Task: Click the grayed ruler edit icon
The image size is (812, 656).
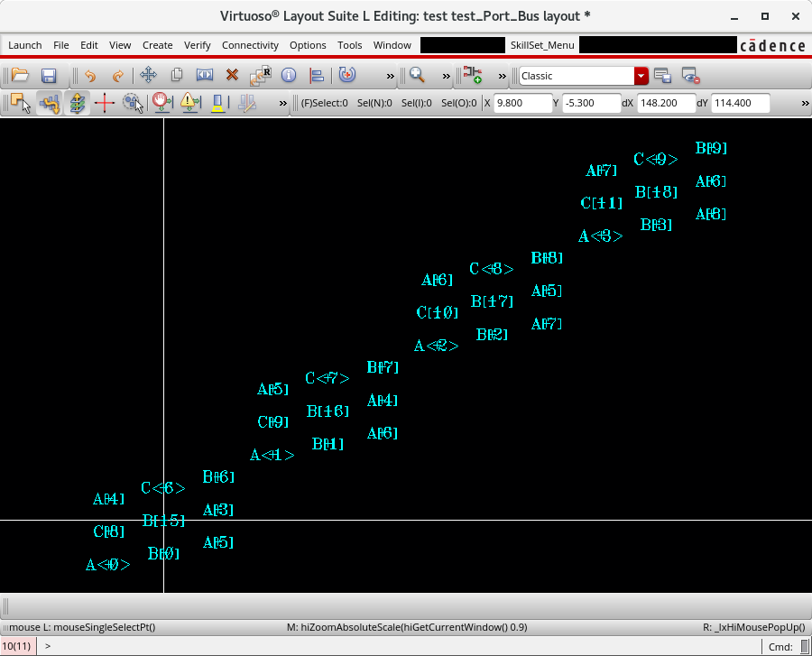Action: coord(247,103)
